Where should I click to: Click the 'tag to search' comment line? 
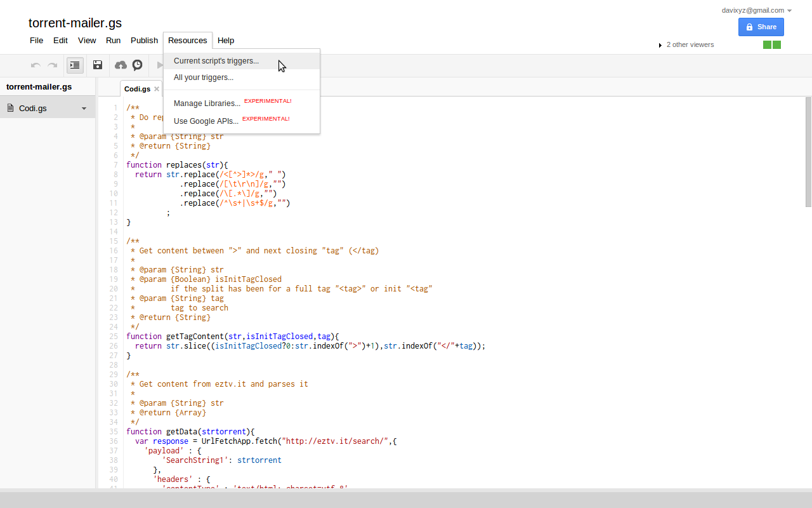[199, 308]
